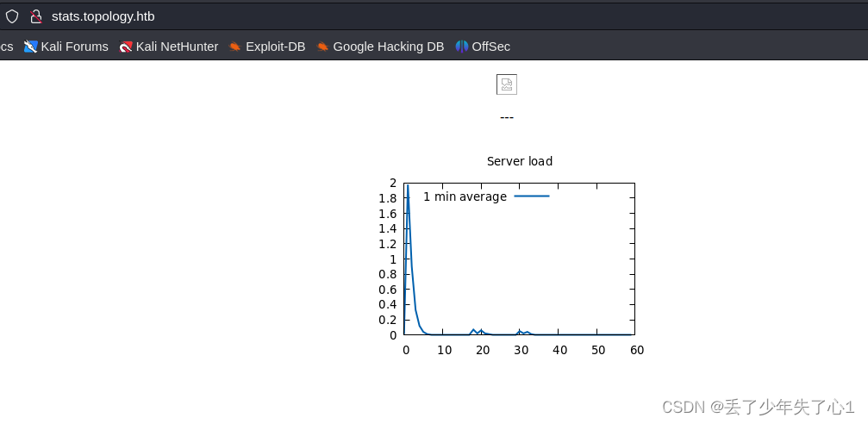The image size is (868, 424).
Task: Click the blue legend line sample
Action: pos(532,196)
